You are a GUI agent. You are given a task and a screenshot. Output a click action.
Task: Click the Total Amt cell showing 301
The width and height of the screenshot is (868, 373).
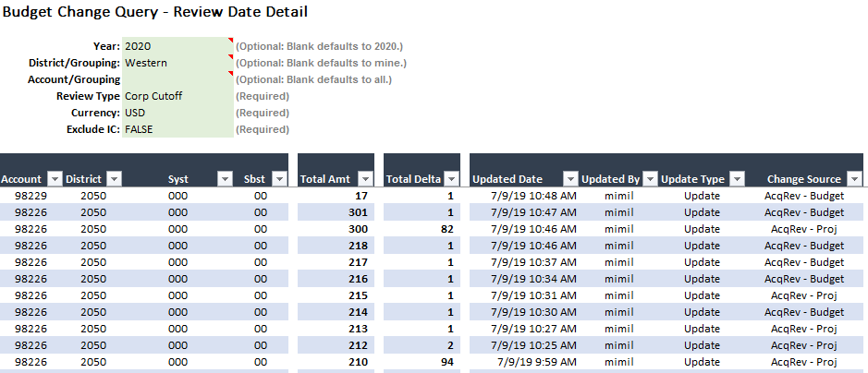tap(336, 212)
